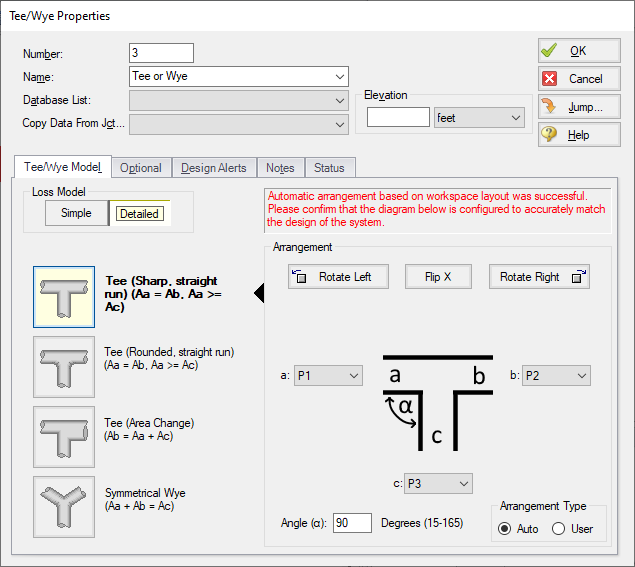This screenshot has width=635, height=567.
Task: Select the Tee Area Change icon
Action: (x=64, y=437)
